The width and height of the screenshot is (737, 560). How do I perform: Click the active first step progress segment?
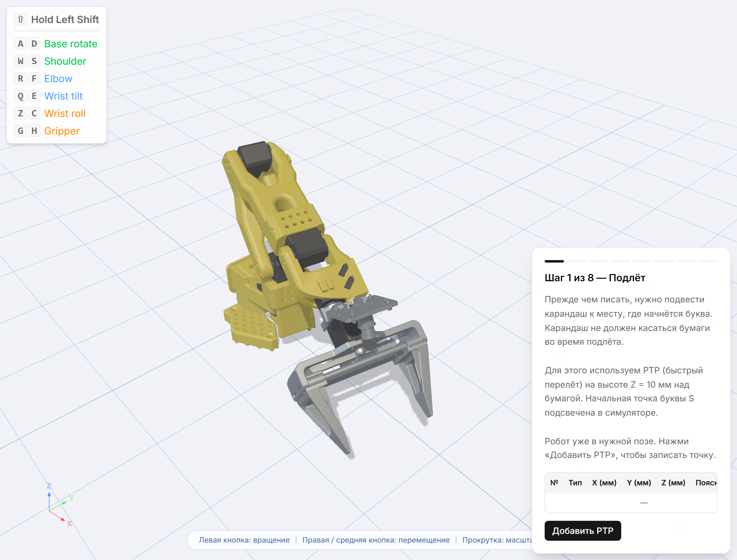click(554, 261)
